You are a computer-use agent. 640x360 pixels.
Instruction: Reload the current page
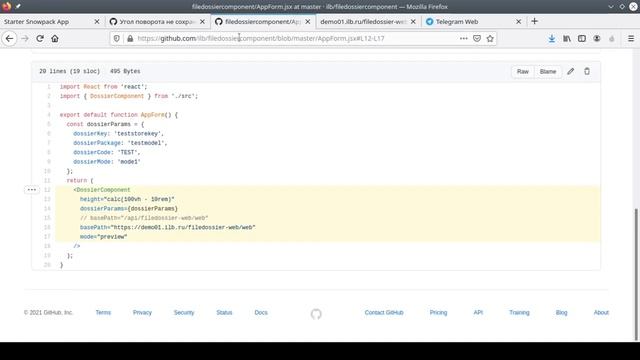[x=40, y=38]
